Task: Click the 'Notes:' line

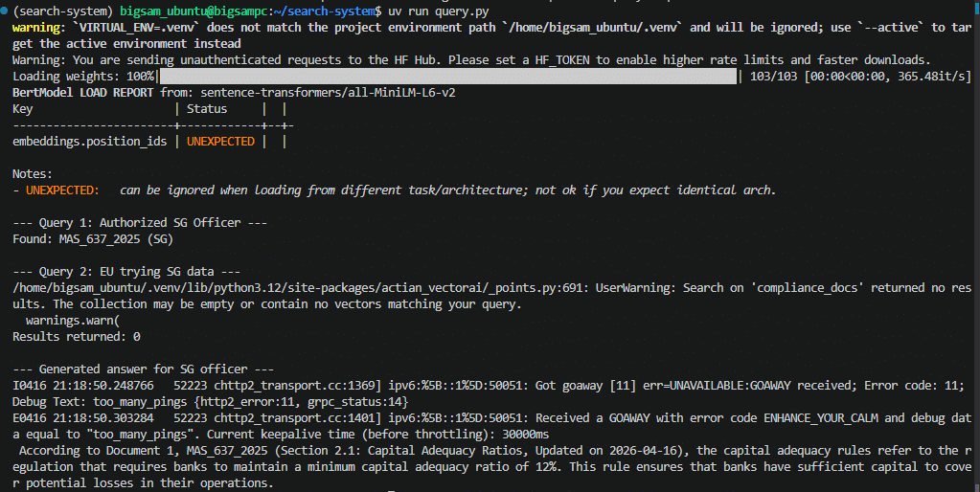Action: (x=33, y=173)
